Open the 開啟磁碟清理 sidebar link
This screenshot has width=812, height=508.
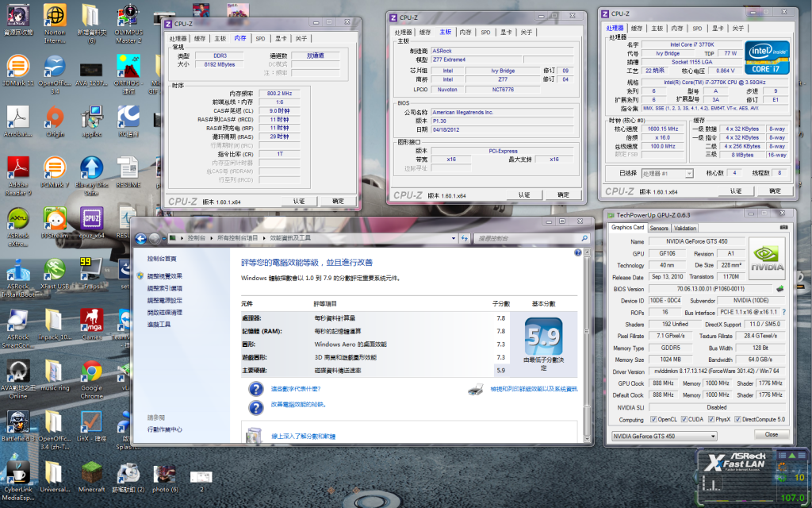coord(165,313)
